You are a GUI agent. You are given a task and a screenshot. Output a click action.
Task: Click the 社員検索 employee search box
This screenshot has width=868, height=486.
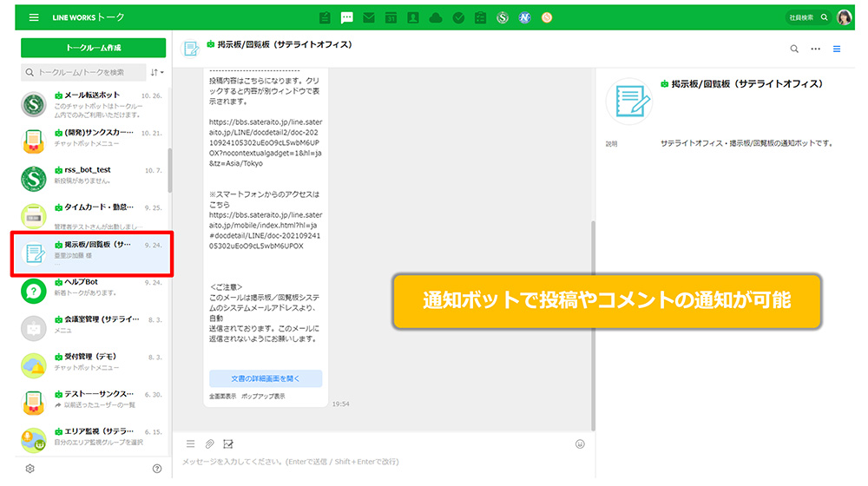tap(808, 17)
